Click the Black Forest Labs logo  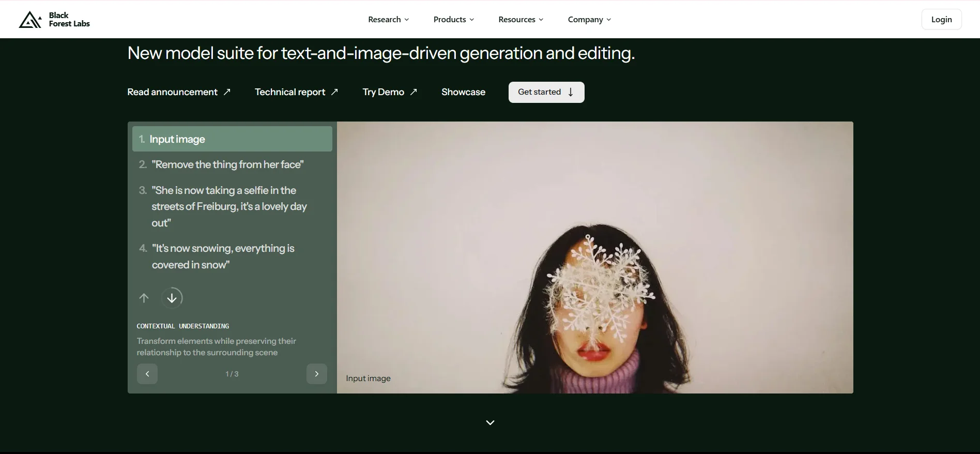pos(54,20)
